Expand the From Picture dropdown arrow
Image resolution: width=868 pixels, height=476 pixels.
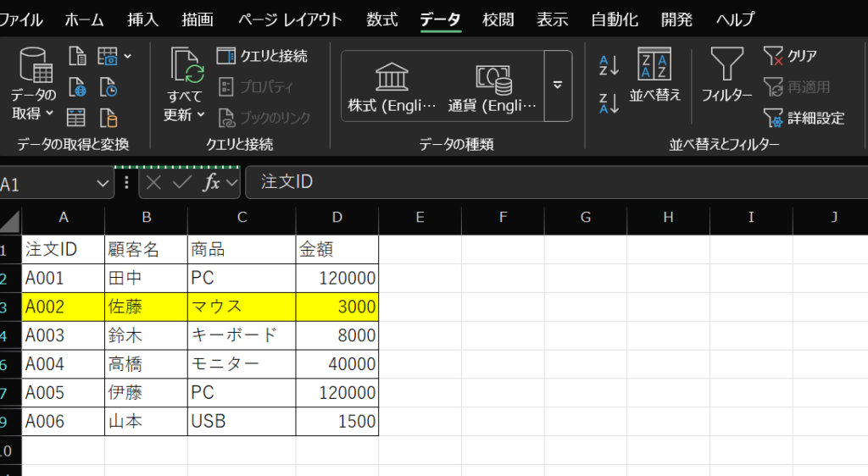tap(128, 57)
